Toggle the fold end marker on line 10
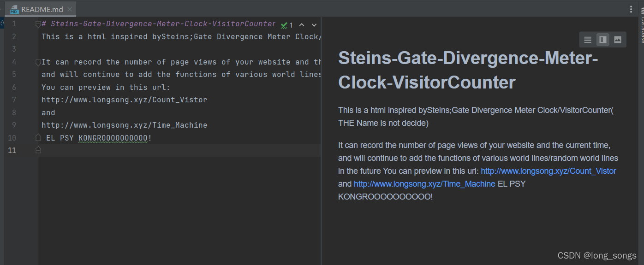 [x=38, y=137]
